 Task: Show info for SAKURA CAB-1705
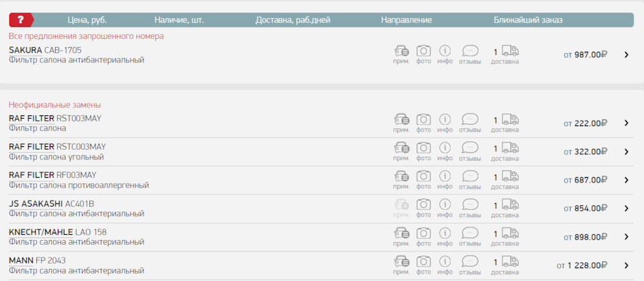click(x=445, y=51)
